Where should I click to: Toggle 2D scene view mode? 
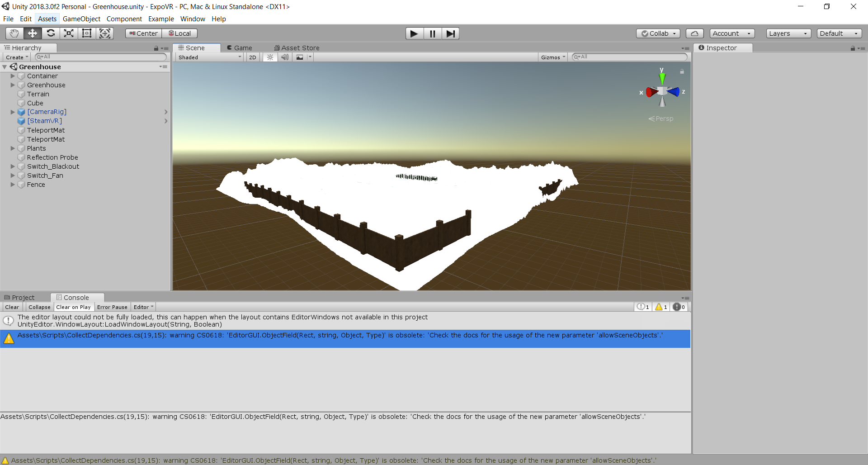(252, 57)
